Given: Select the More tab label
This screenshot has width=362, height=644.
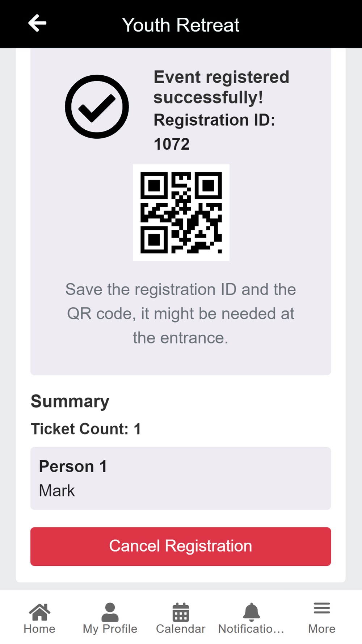Looking at the screenshot, I should pyautogui.click(x=322, y=629).
